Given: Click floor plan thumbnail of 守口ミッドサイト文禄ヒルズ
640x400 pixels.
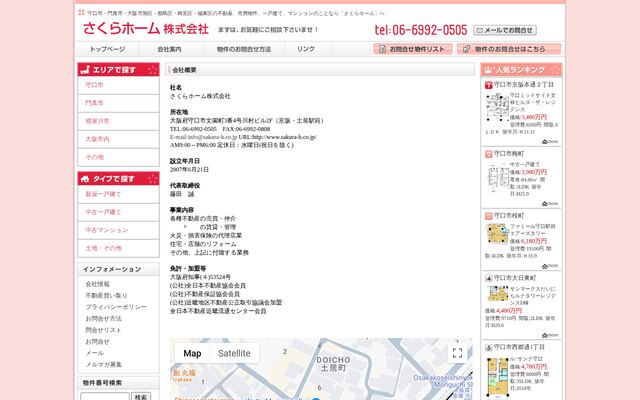Looking at the screenshot, I should coord(497,107).
